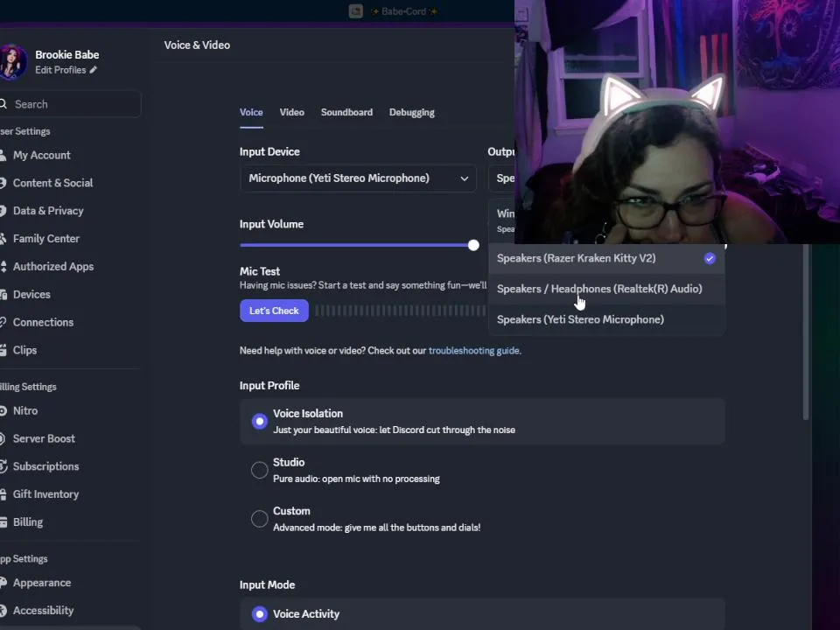Click checkmark icon beside Razer Kraken option
The image size is (840, 630).
point(710,259)
